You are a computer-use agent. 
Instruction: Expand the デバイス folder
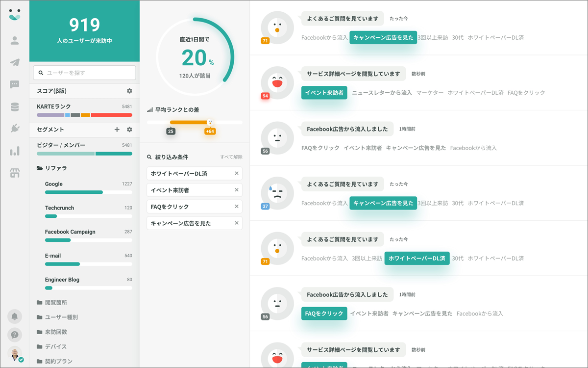click(x=52, y=346)
